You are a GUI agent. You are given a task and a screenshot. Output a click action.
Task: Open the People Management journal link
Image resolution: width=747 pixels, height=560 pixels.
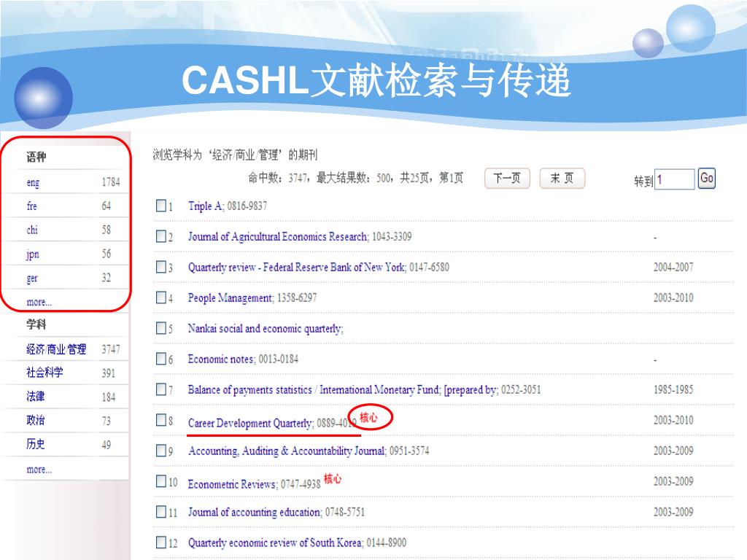[x=230, y=298]
